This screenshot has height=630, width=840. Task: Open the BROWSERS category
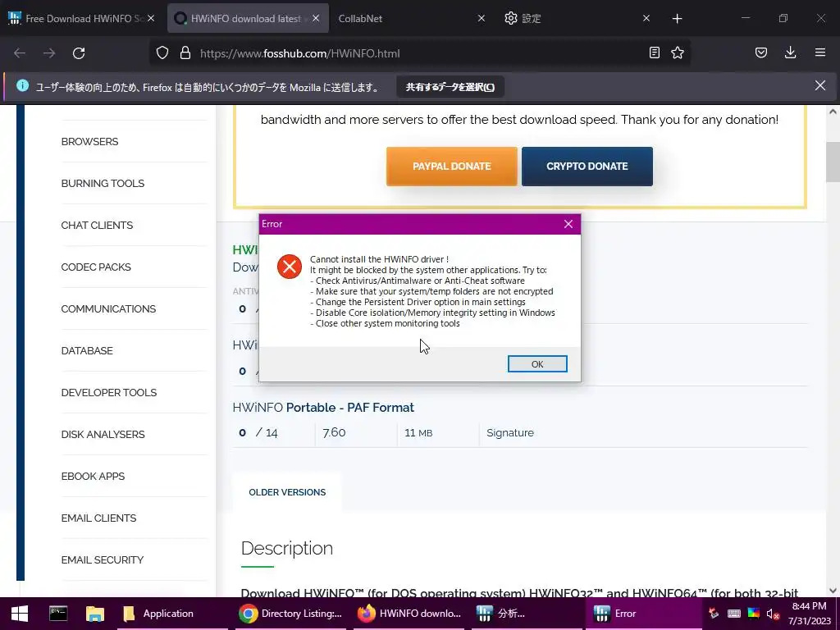coord(89,141)
